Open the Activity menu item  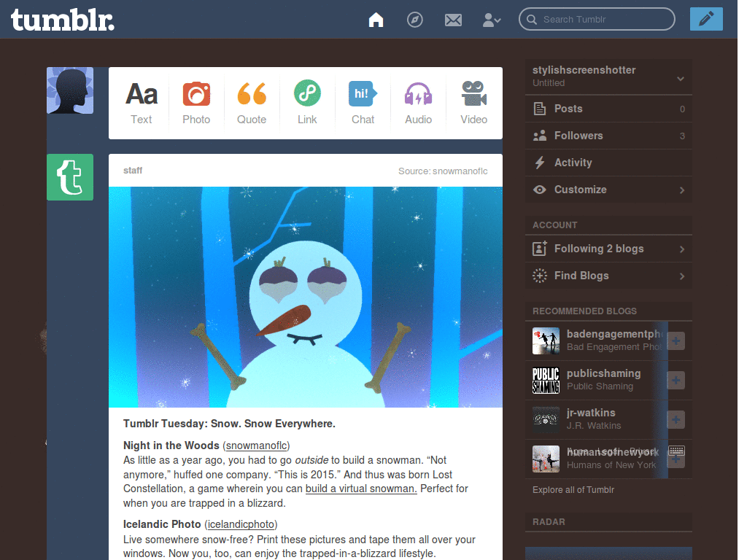[x=608, y=163]
